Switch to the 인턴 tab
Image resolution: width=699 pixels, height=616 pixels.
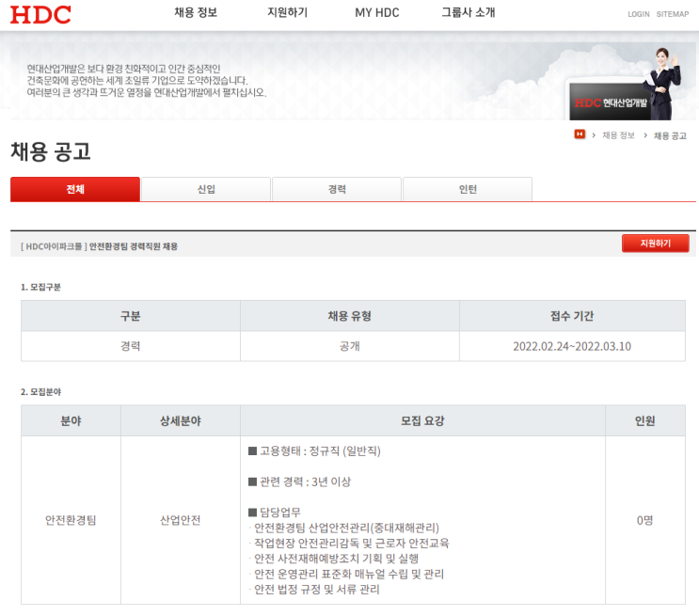pos(468,189)
